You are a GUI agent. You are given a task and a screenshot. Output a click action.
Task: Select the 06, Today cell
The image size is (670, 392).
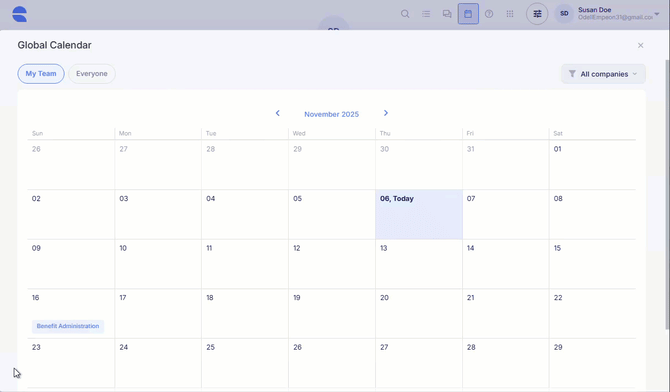point(419,214)
